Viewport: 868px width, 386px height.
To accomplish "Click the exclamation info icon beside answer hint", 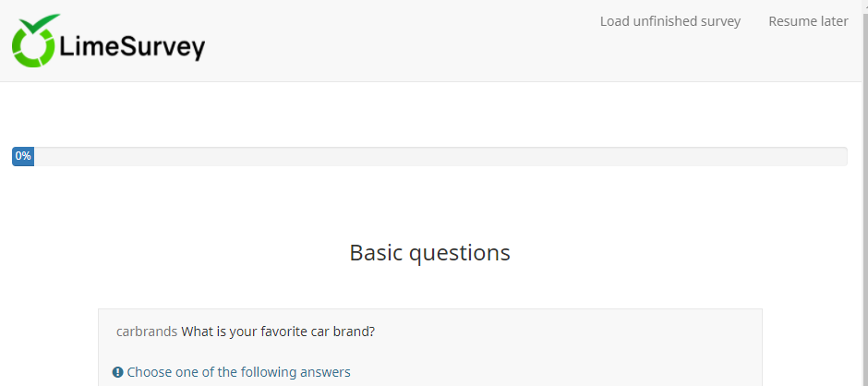I will (x=117, y=372).
